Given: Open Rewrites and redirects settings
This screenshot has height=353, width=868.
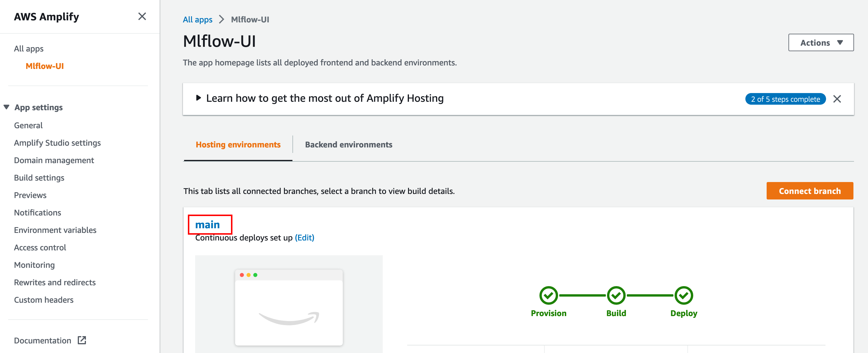Looking at the screenshot, I should [x=55, y=282].
